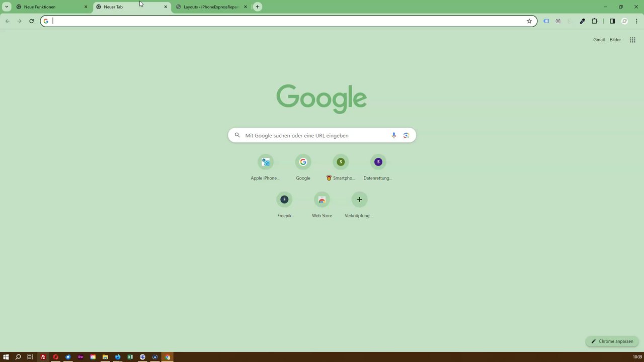The height and width of the screenshot is (362, 644).
Task: Open File Explorer from the taskbar
Action: click(x=105, y=357)
